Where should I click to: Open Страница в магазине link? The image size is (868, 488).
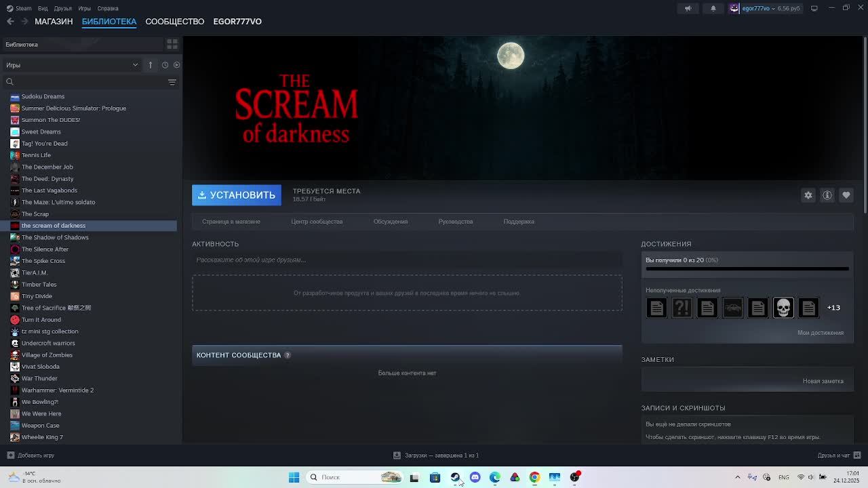231,222
